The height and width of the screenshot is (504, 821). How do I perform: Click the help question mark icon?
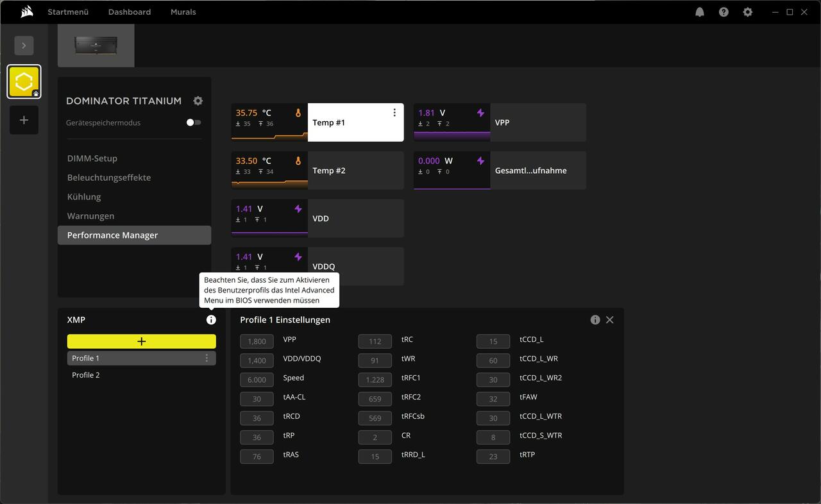point(724,12)
